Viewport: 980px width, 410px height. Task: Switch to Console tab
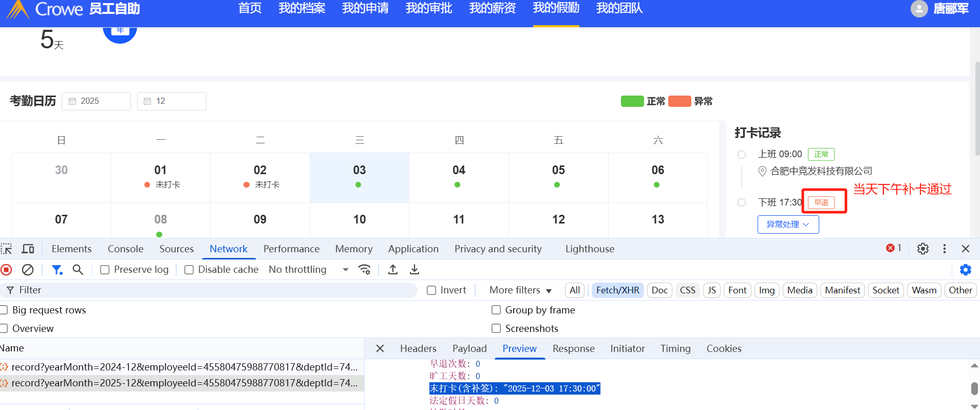click(125, 249)
